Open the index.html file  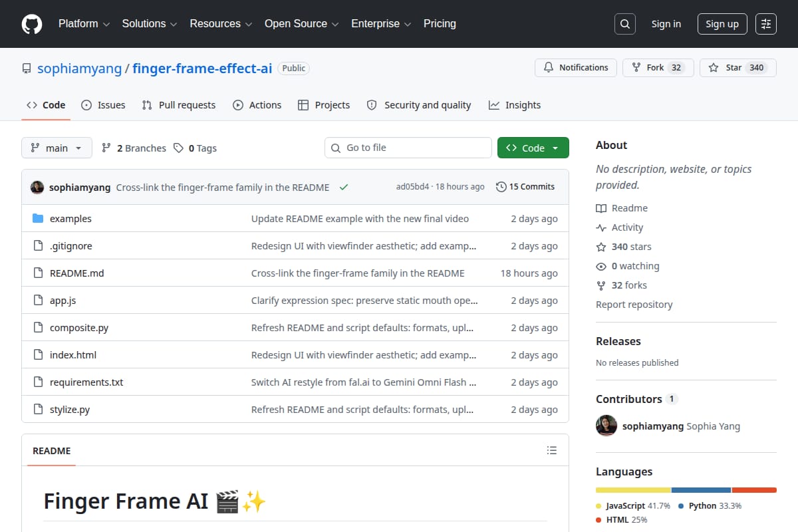point(73,355)
